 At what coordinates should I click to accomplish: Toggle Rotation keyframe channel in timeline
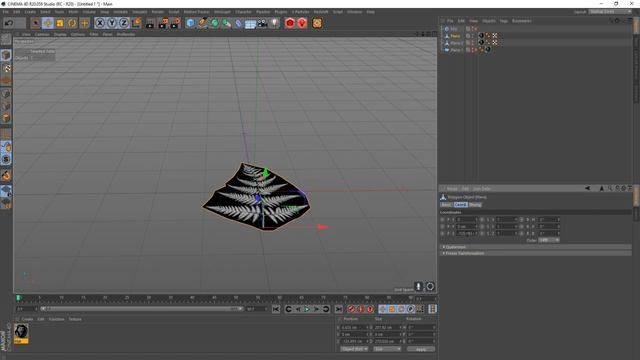[x=401, y=309]
